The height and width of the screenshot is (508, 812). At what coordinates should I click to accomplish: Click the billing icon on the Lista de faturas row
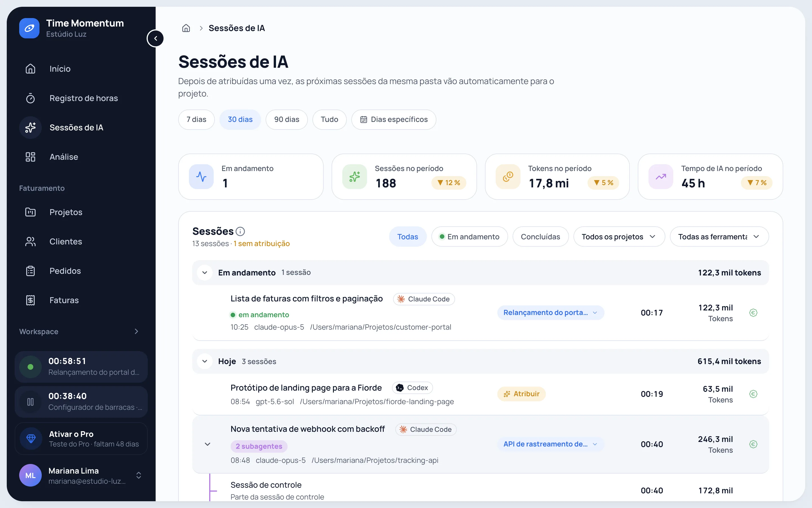(753, 313)
